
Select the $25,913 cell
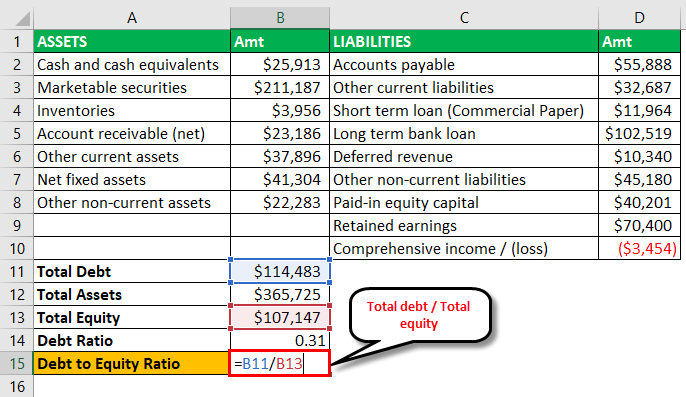[280, 65]
